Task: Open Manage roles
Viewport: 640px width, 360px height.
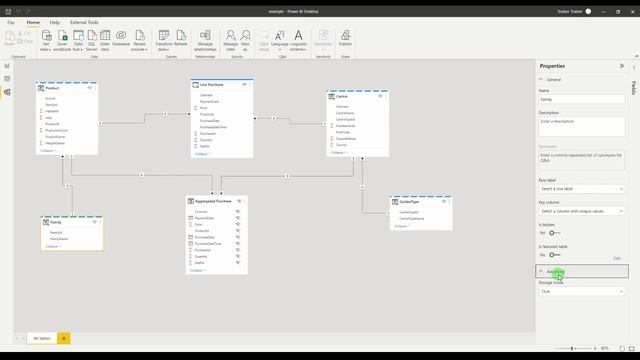Action: [x=230, y=41]
